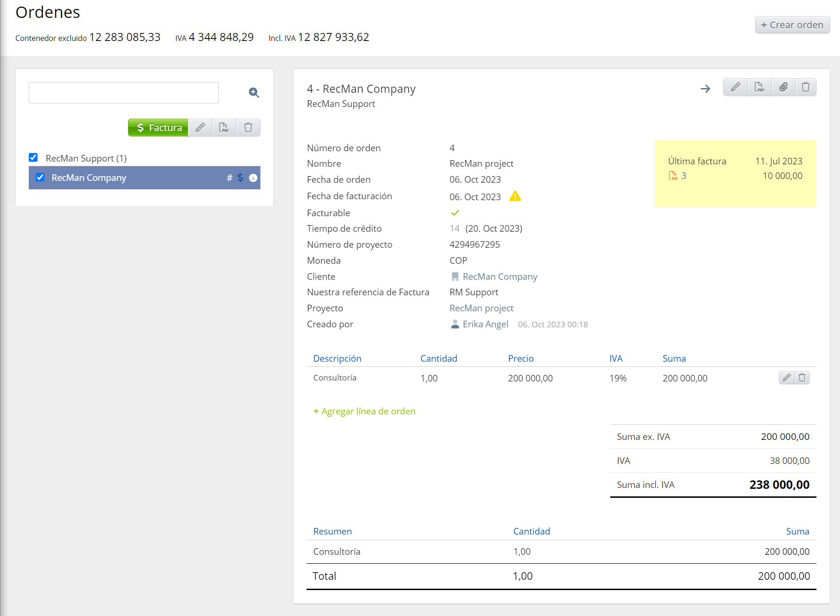The image size is (840, 616).
Task: Click the paperclip attachment icon
Action: click(783, 87)
